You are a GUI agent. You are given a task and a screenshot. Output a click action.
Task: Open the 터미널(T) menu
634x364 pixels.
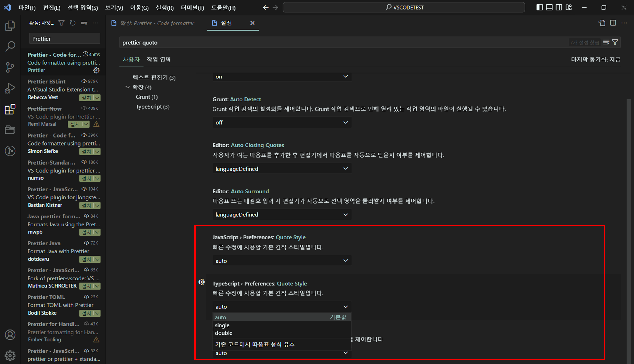coord(192,8)
